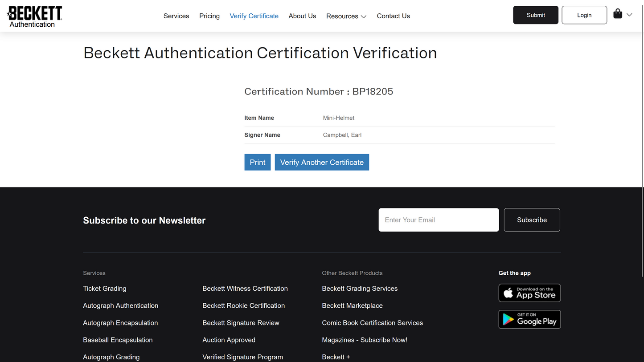Open the Beckett Marketplace link
644x362 pixels.
pos(353,305)
